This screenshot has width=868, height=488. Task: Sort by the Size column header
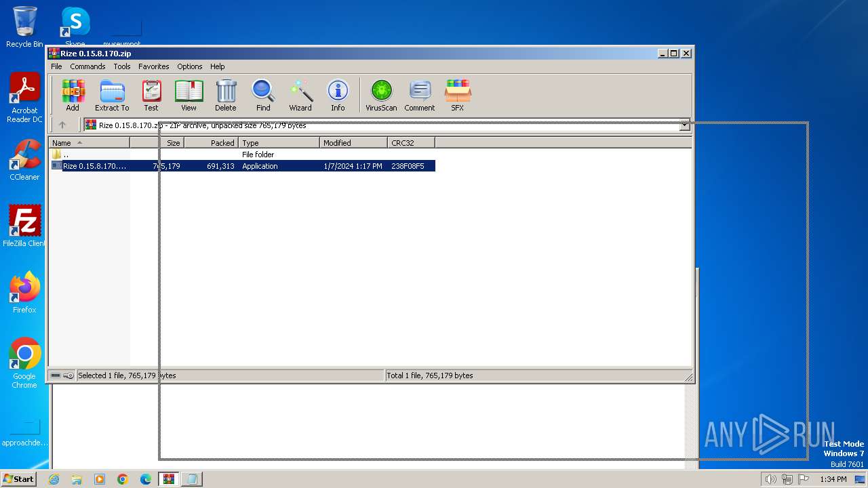tap(157, 143)
